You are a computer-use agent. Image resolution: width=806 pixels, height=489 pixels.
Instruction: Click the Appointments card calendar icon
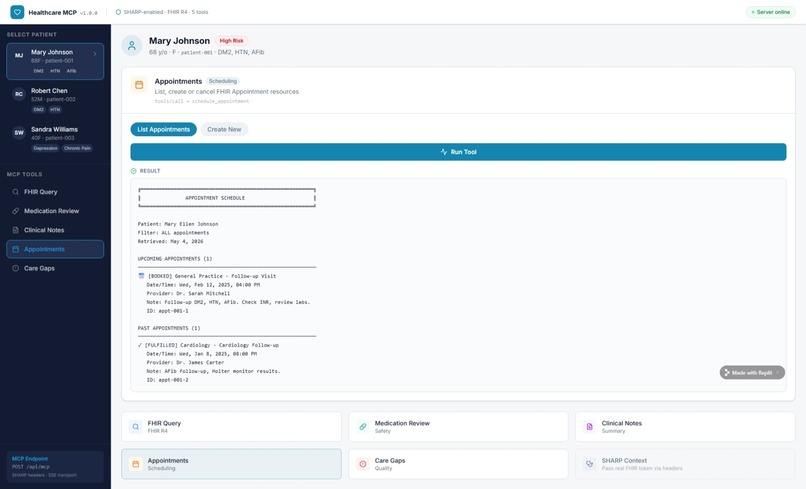[x=136, y=464]
